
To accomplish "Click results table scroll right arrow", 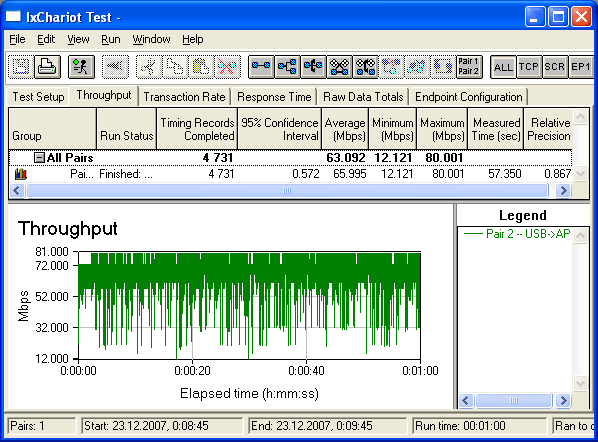I will click(x=563, y=190).
